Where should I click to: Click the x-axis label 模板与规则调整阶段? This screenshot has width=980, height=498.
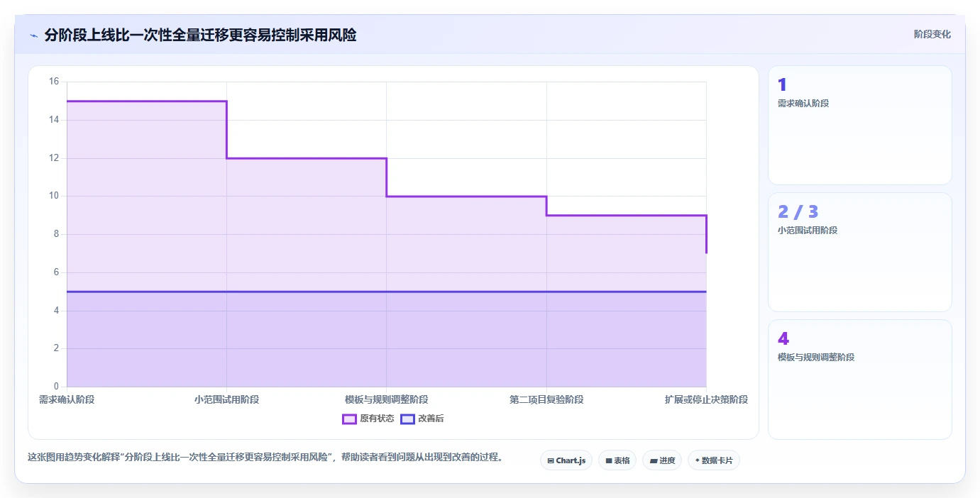click(387, 400)
